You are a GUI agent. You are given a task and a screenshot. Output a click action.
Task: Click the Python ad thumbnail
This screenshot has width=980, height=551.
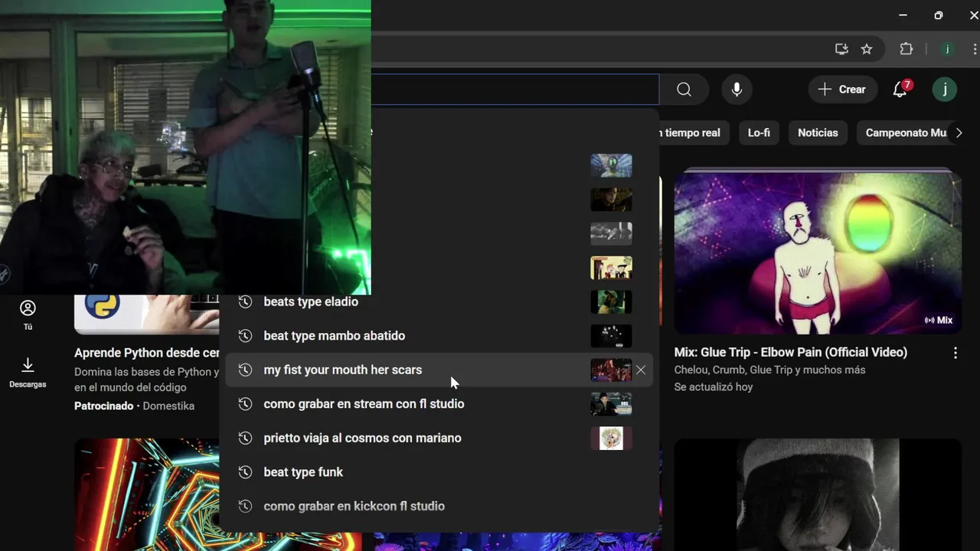pyautogui.click(x=146, y=315)
